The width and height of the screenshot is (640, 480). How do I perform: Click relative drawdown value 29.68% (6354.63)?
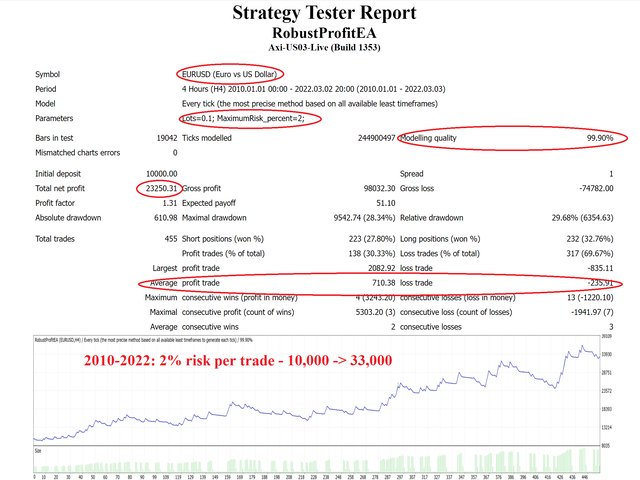tap(582, 218)
